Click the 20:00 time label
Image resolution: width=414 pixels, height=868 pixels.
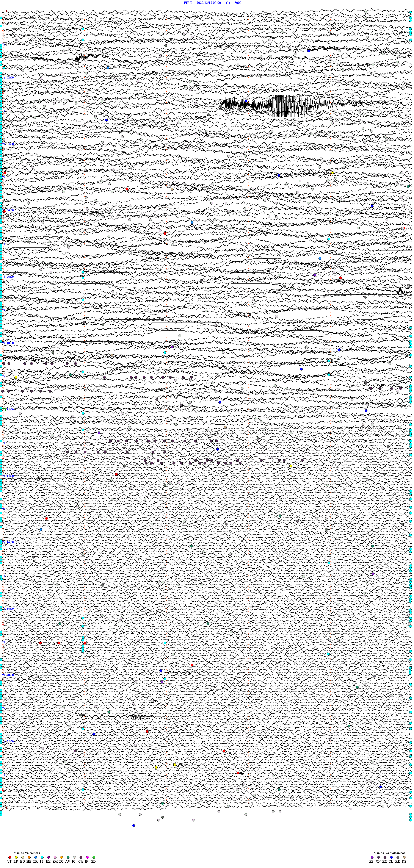pos(10,675)
